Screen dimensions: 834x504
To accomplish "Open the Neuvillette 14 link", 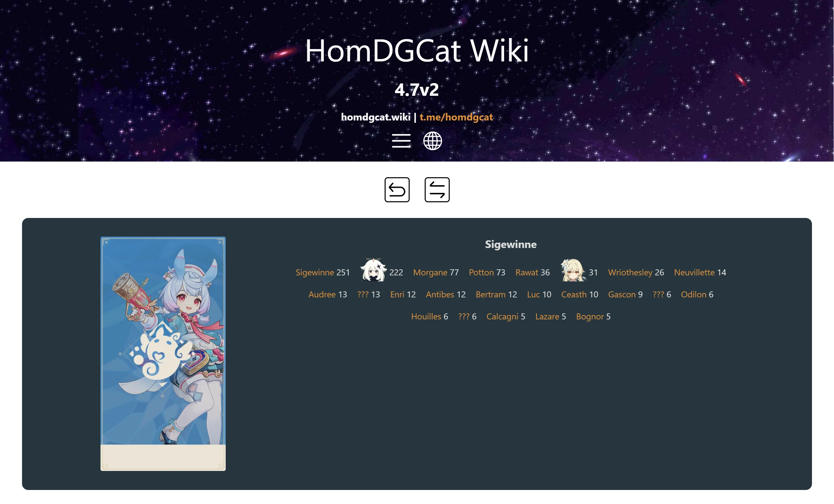I will point(700,272).
